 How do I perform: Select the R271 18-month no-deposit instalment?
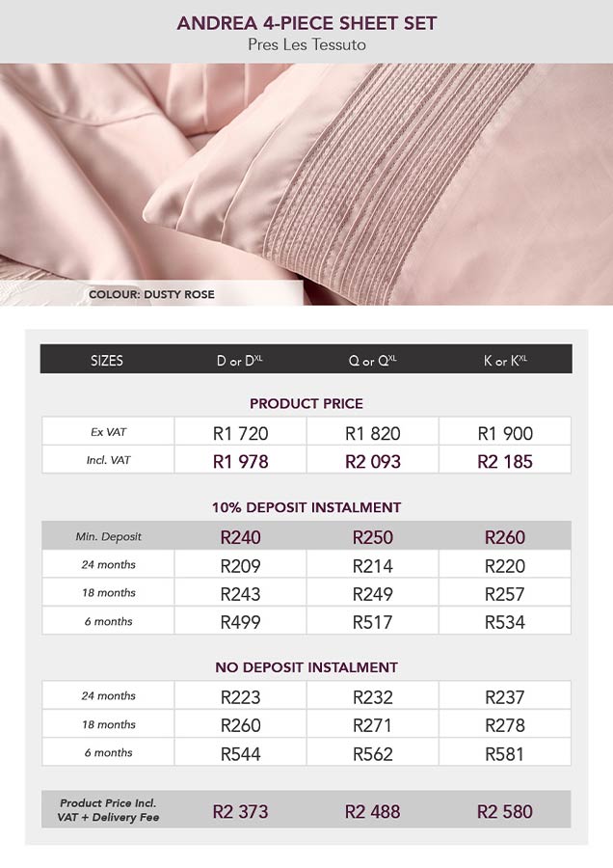(x=372, y=725)
